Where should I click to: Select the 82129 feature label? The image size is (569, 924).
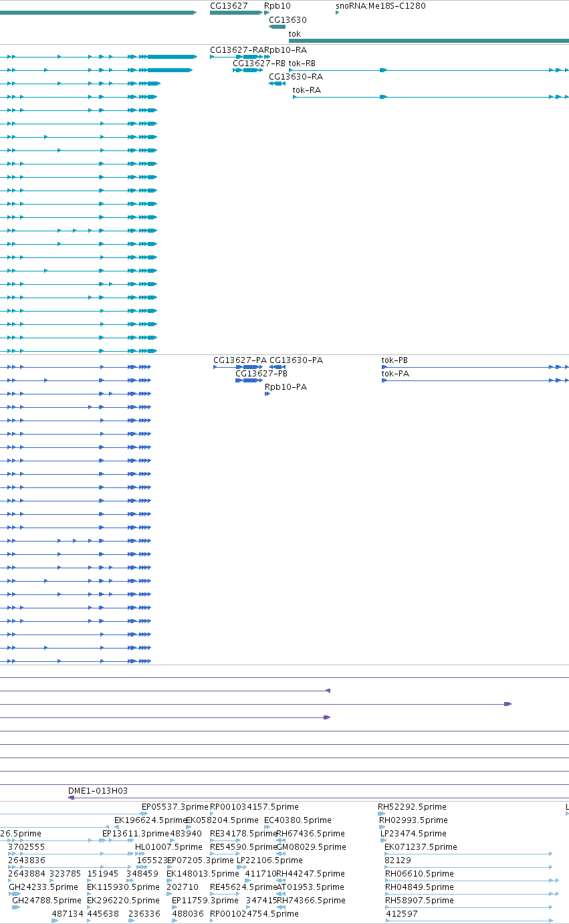[398, 860]
